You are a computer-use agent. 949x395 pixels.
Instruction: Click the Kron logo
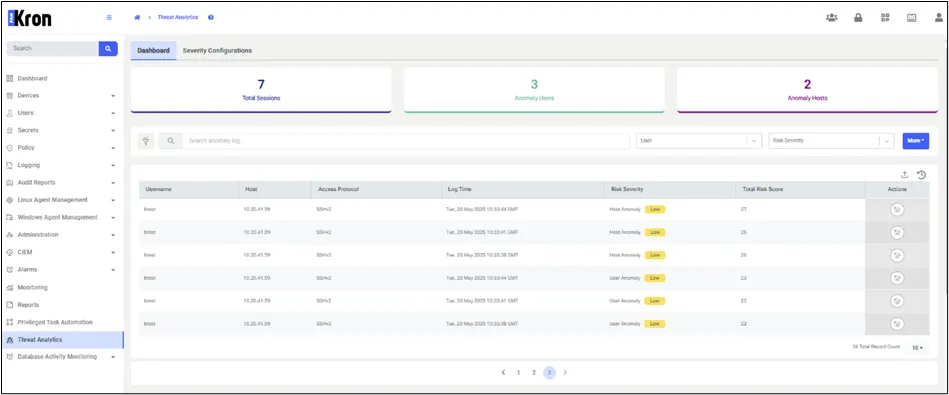[x=30, y=18]
